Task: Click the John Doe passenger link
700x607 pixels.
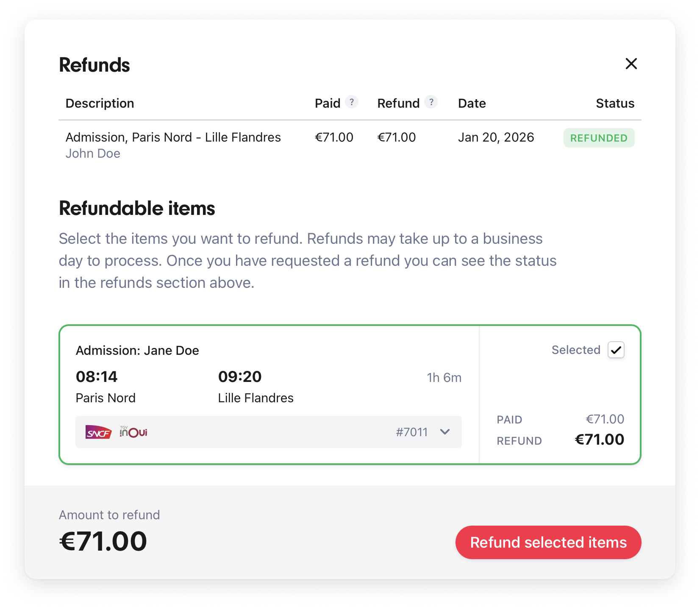Action: pyautogui.click(x=93, y=153)
